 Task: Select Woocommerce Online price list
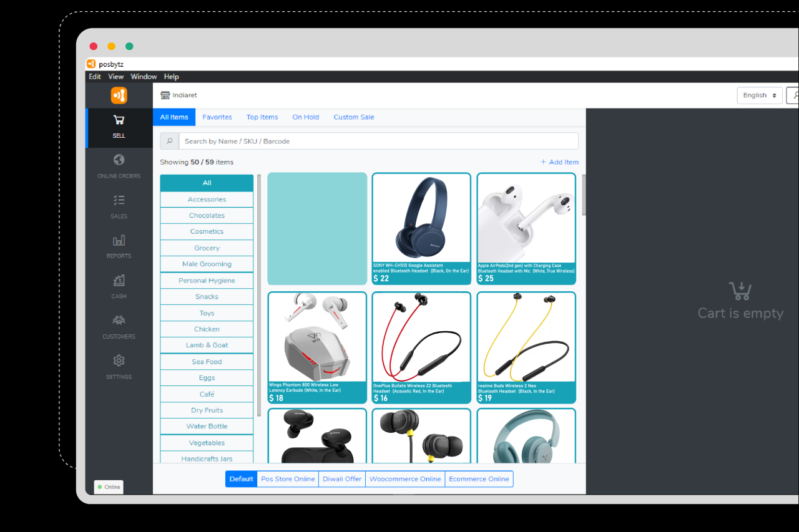pos(405,479)
